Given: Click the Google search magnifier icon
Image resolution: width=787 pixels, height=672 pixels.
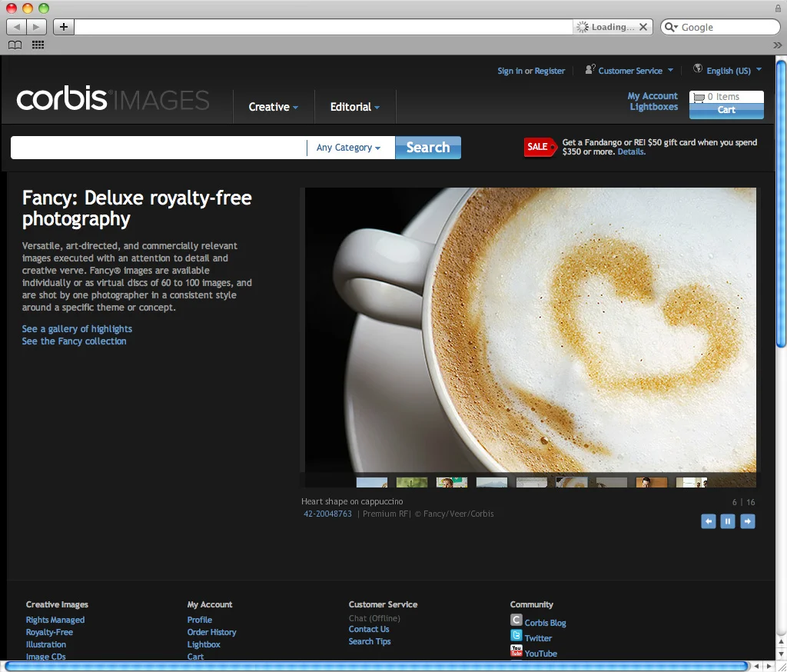Looking at the screenshot, I should [671, 27].
